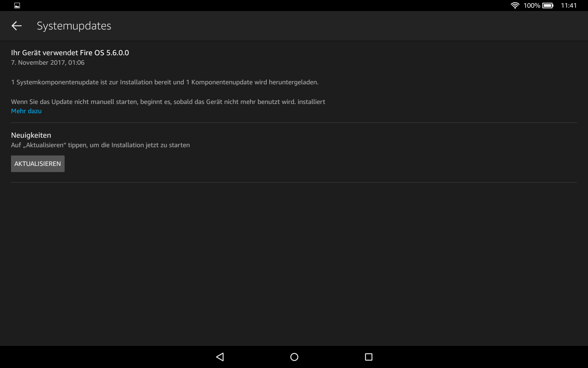Screen dimensions: 588x368
Task: Tap the Fire OS 5.6.0.0 version line
Action: (70, 53)
